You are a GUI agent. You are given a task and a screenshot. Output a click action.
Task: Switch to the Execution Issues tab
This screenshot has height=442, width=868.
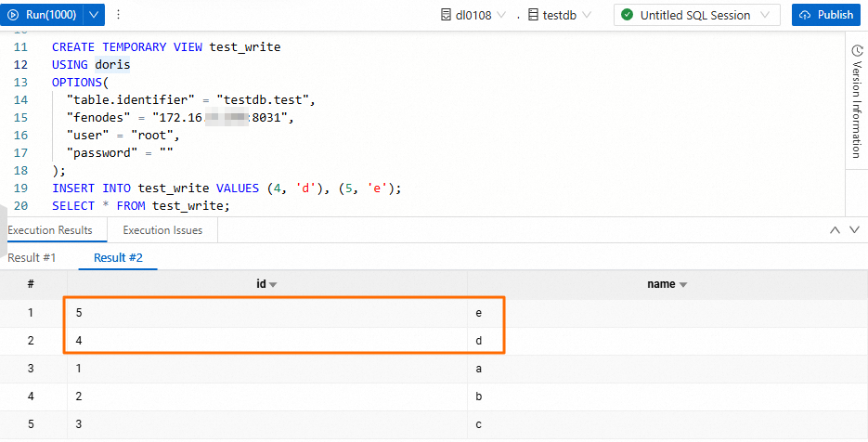click(162, 230)
